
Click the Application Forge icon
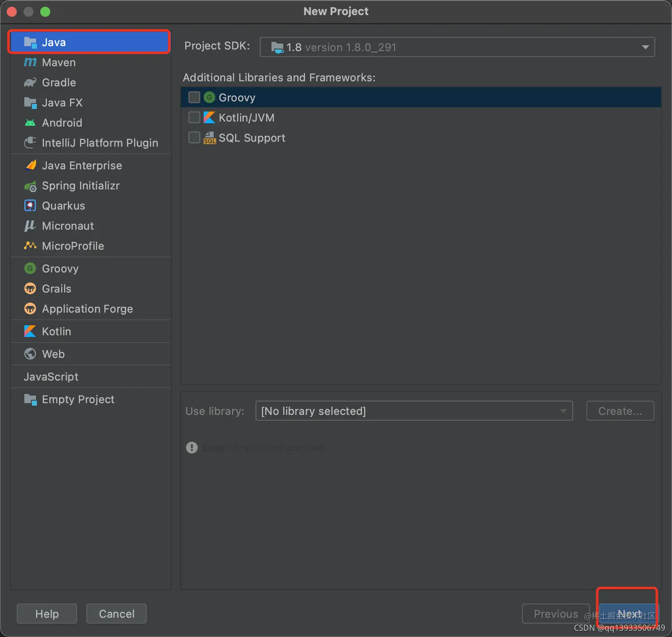coord(30,308)
